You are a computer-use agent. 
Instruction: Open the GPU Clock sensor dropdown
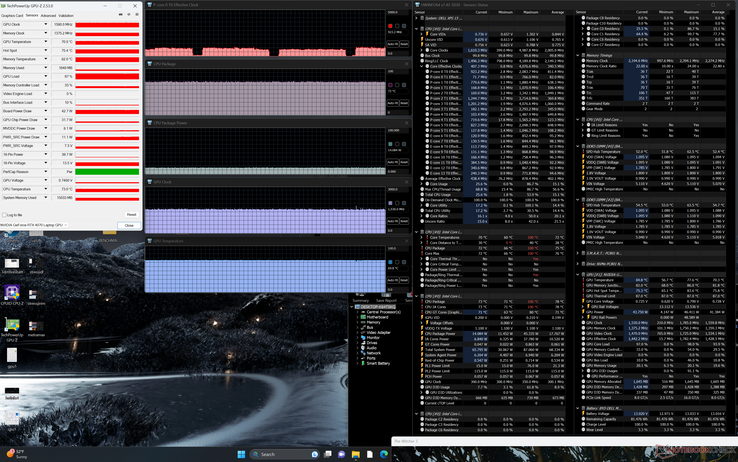[x=46, y=24]
